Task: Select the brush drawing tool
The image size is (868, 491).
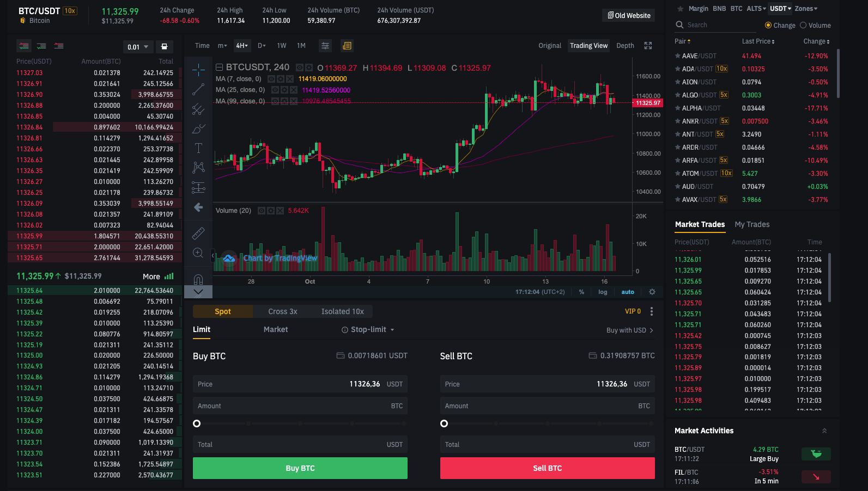Action: coord(198,129)
